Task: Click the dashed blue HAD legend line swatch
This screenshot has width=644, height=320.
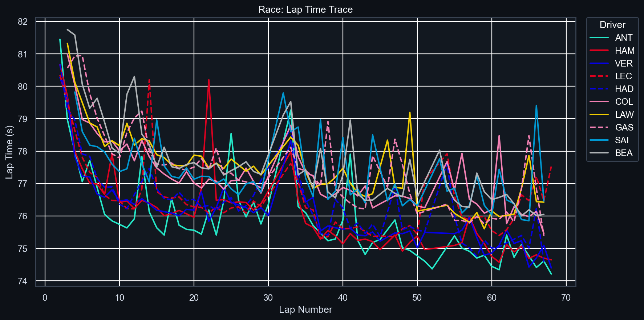Action: pos(599,89)
